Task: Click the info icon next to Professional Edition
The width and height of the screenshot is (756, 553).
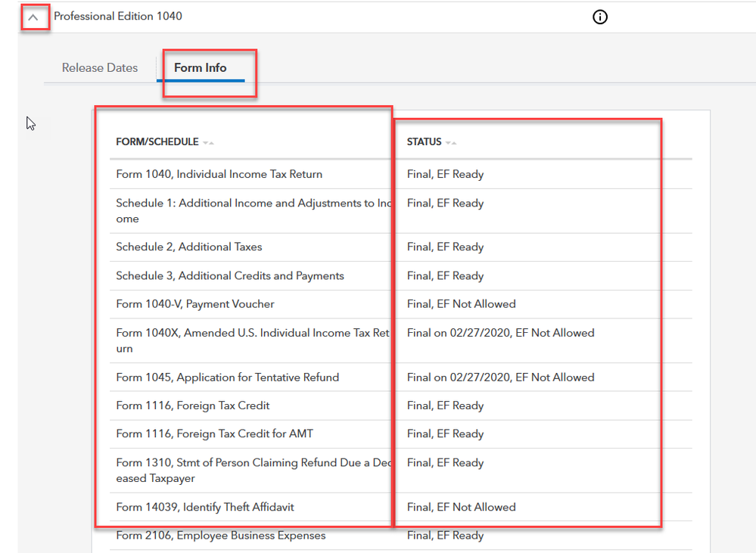Action: [600, 17]
